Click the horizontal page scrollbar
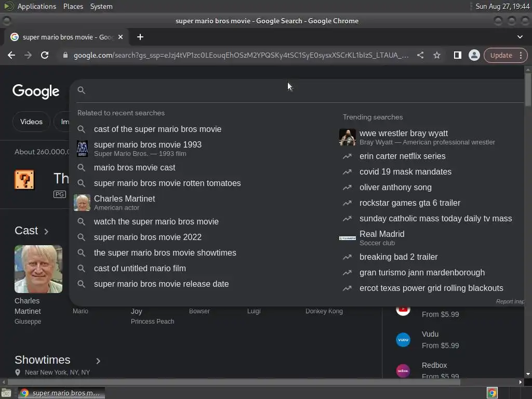 [234, 382]
